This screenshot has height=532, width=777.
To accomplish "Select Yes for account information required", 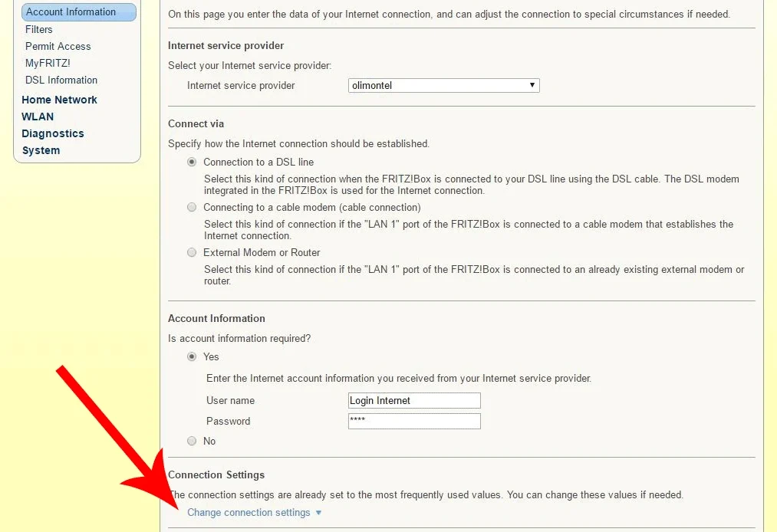I will (x=192, y=357).
